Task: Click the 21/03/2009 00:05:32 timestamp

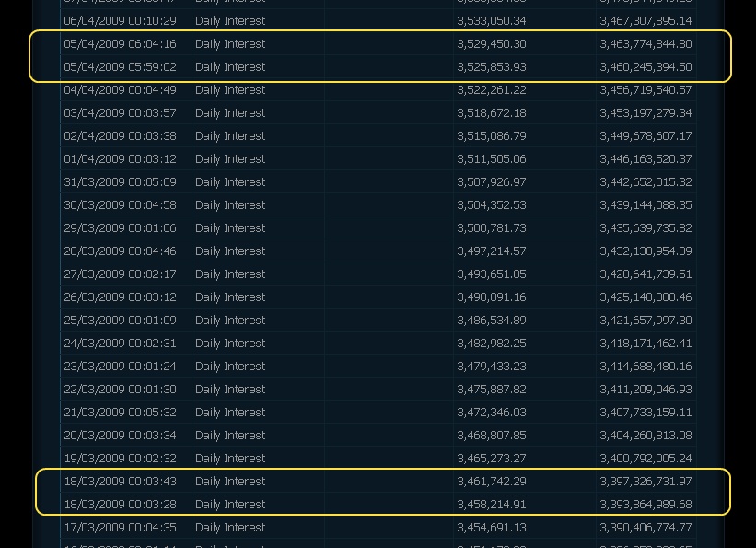Action: coord(120,413)
